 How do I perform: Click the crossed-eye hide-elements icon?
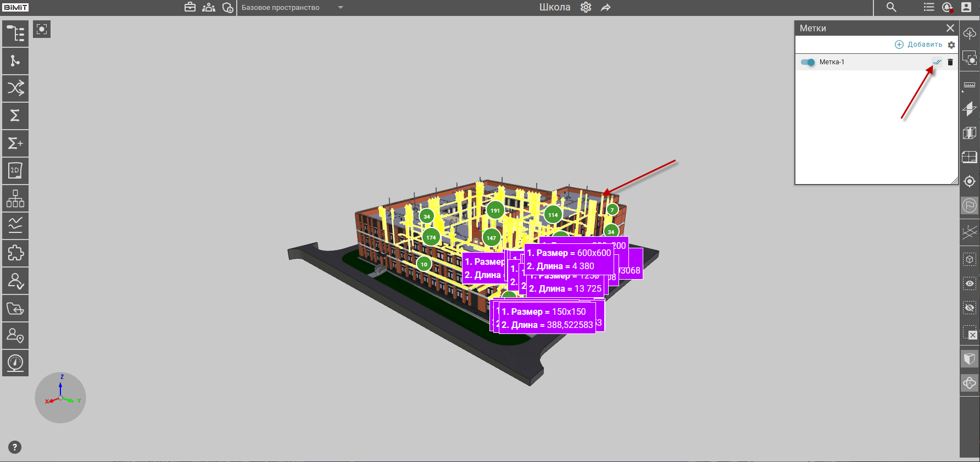pos(970,308)
